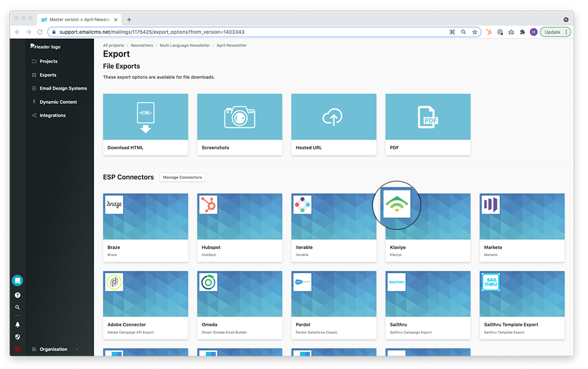This screenshot has height=369, width=588.
Task: Click the Marketo connector name text
Action: coord(493,247)
